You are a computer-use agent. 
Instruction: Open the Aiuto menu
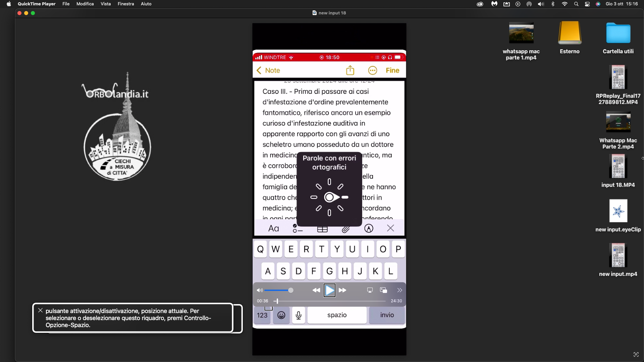[x=146, y=4]
